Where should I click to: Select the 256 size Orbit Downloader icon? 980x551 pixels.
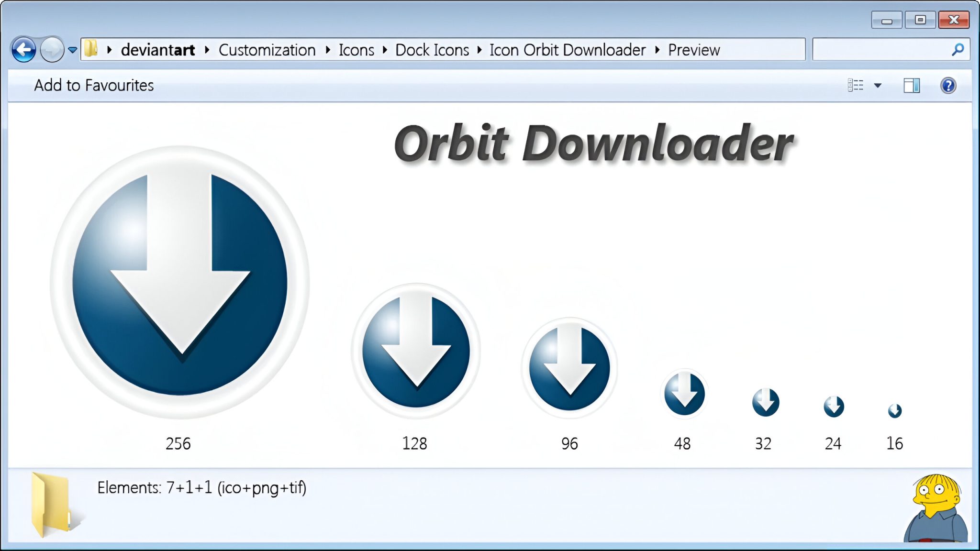pos(180,282)
